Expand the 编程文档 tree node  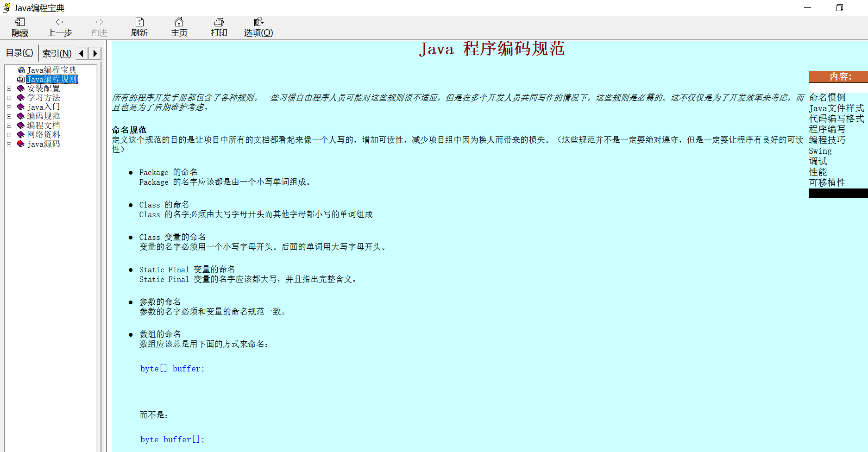pos(9,126)
